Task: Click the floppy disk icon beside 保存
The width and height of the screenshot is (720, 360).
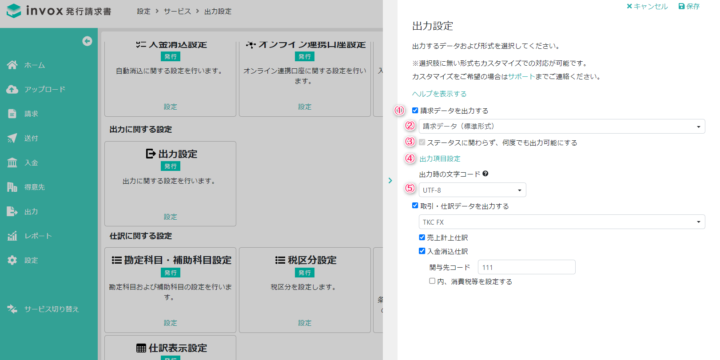Action: pos(681,6)
